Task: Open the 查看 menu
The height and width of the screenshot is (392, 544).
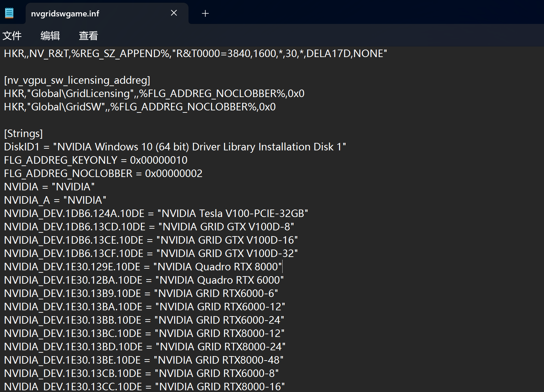Action: click(x=89, y=36)
